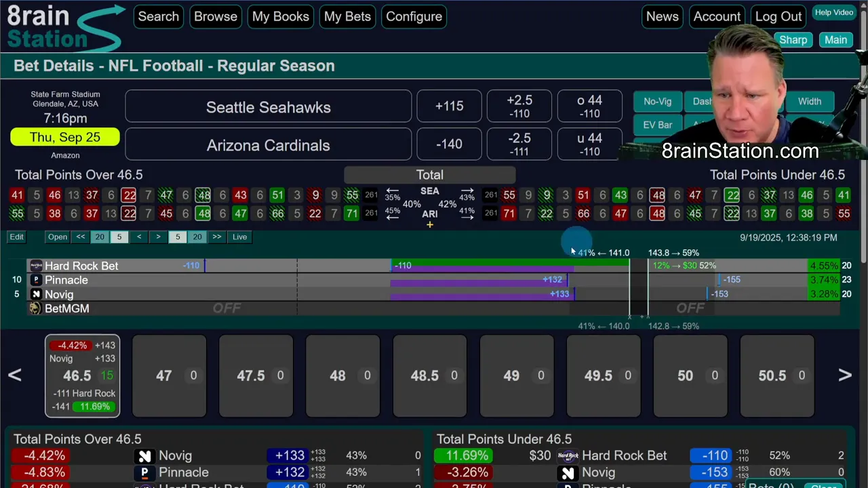868x488 pixels.
Task: Click the Pinnacle icon in the Over 46.5 table
Action: tap(144, 472)
